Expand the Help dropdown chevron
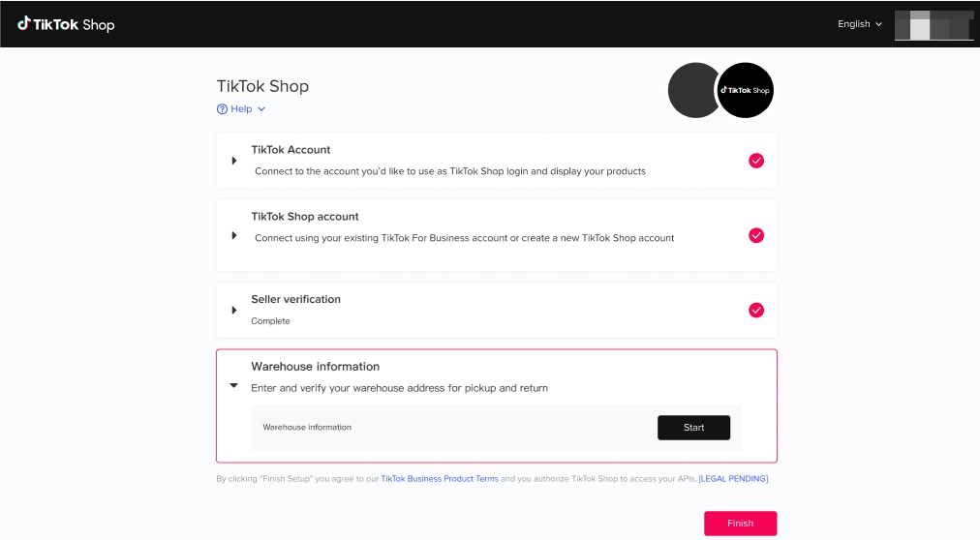 point(261,109)
